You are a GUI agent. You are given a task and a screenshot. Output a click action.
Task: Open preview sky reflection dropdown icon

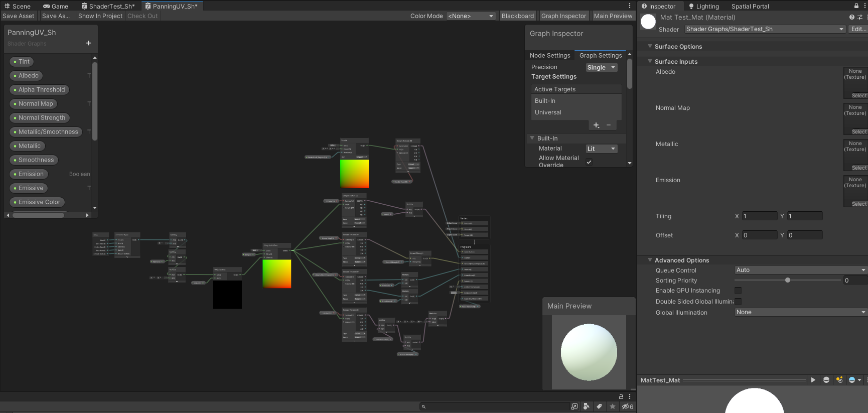click(854, 380)
